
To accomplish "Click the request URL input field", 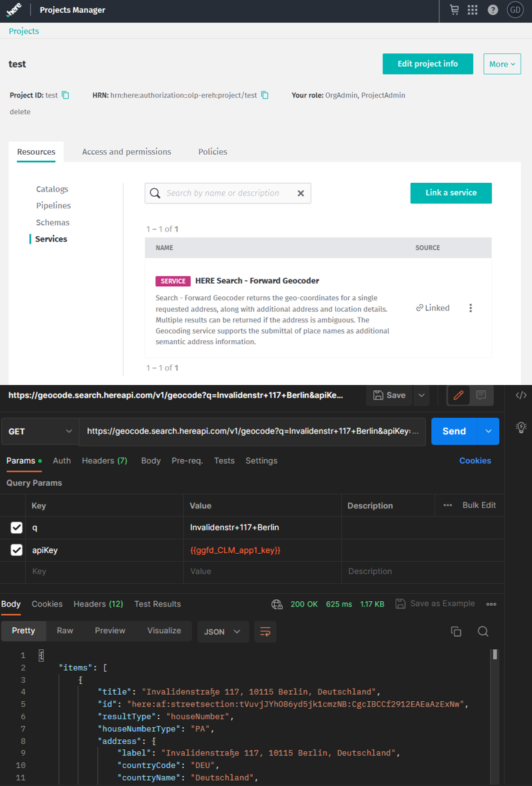I will click(x=252, y=432).
